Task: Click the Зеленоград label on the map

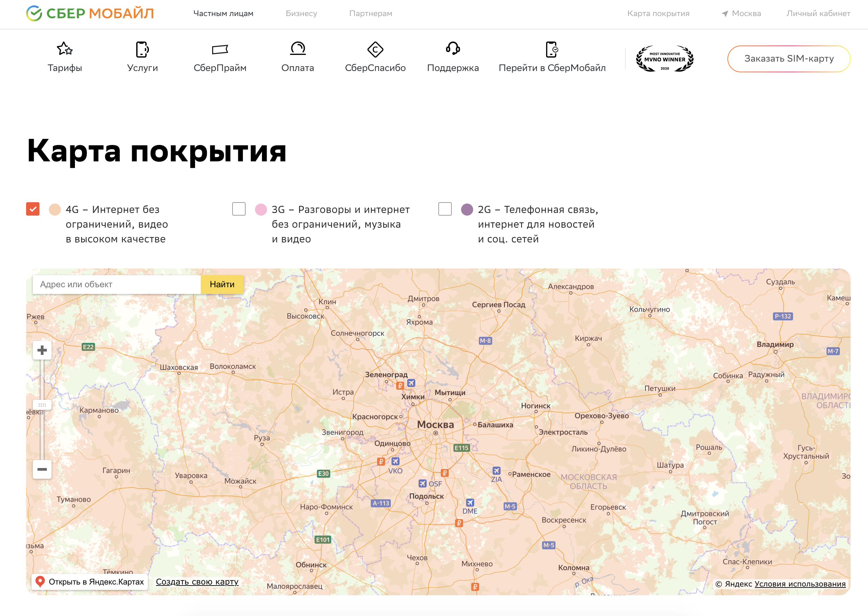Action: click(386, 375)
